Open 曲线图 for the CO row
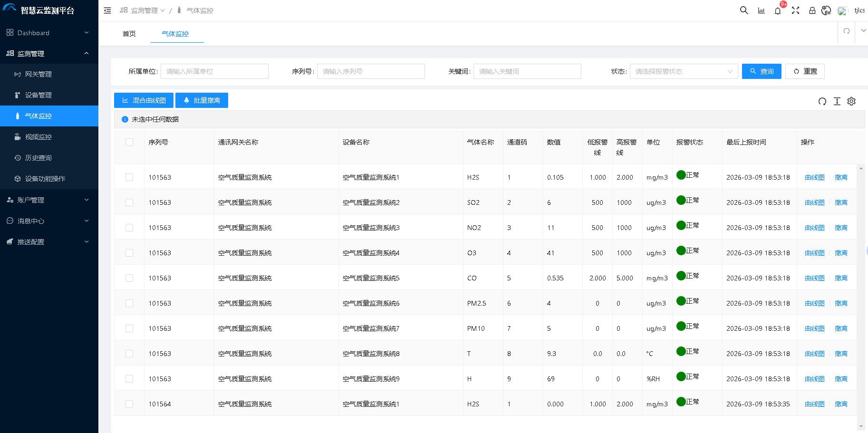Screen dimensions: 868x433 pyautogui.click(x=814, y=278)
